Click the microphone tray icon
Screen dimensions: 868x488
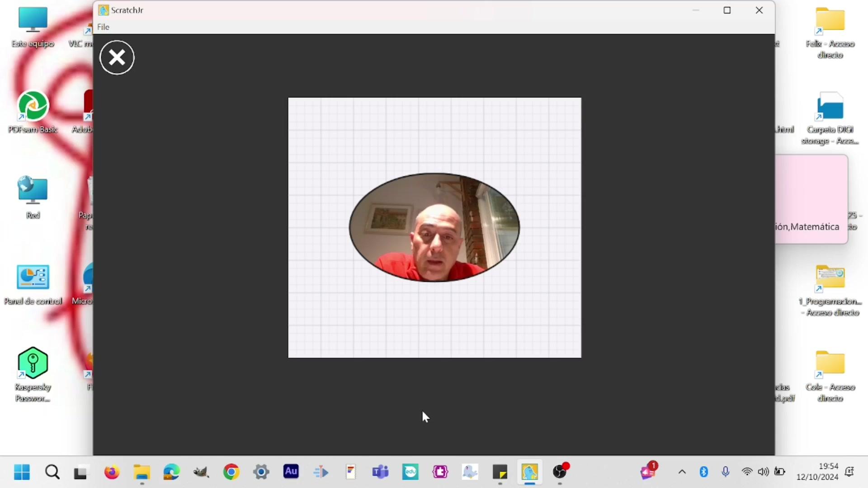[x=725, y=472]
